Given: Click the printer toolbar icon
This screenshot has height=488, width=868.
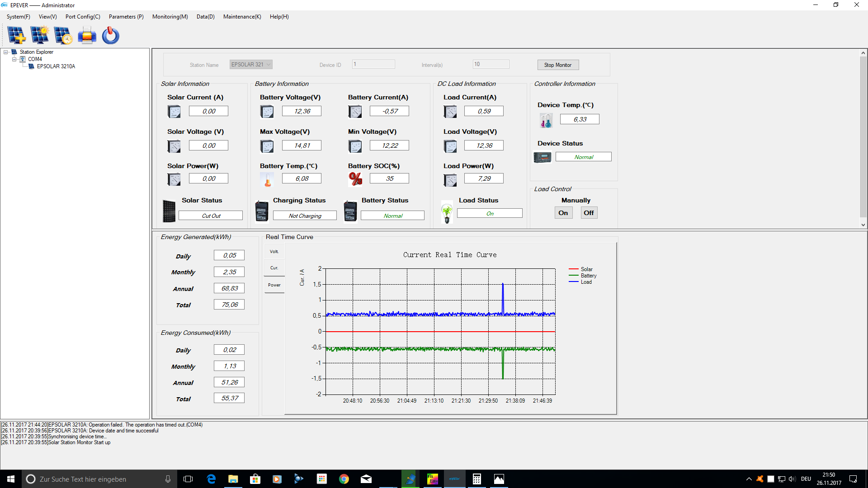Looking at the screenshot, I should 87,35.
